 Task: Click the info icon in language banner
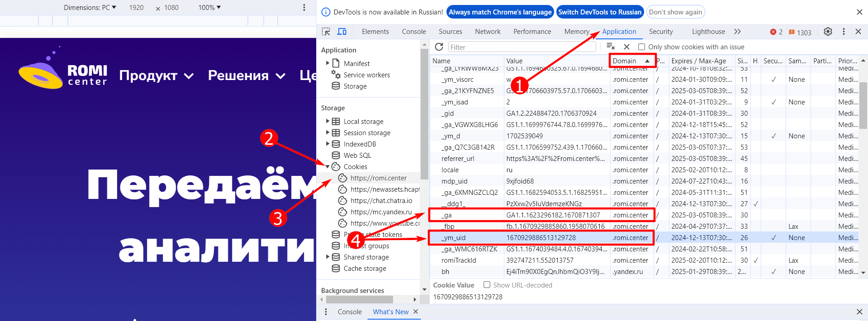326,12
